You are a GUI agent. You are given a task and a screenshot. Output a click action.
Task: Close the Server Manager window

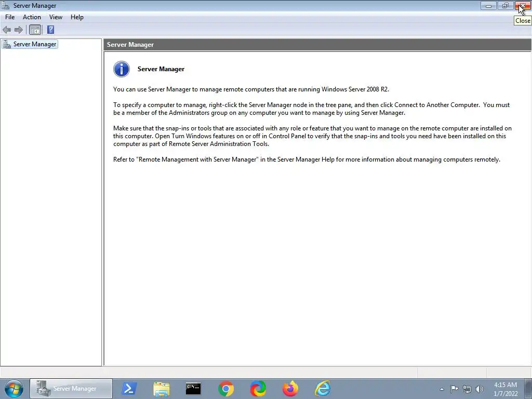pos(523,5)
